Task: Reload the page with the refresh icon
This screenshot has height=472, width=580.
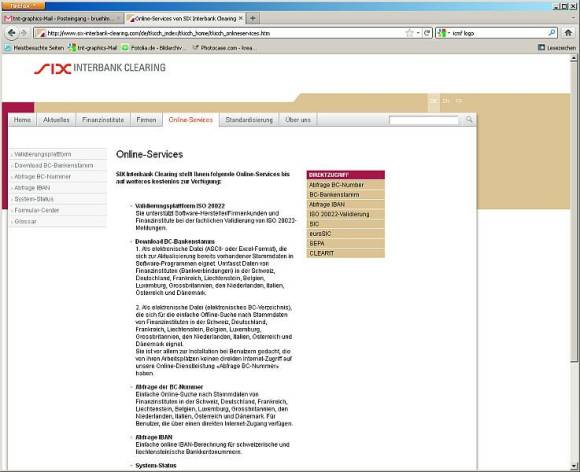Action: [x=427, y=33]
